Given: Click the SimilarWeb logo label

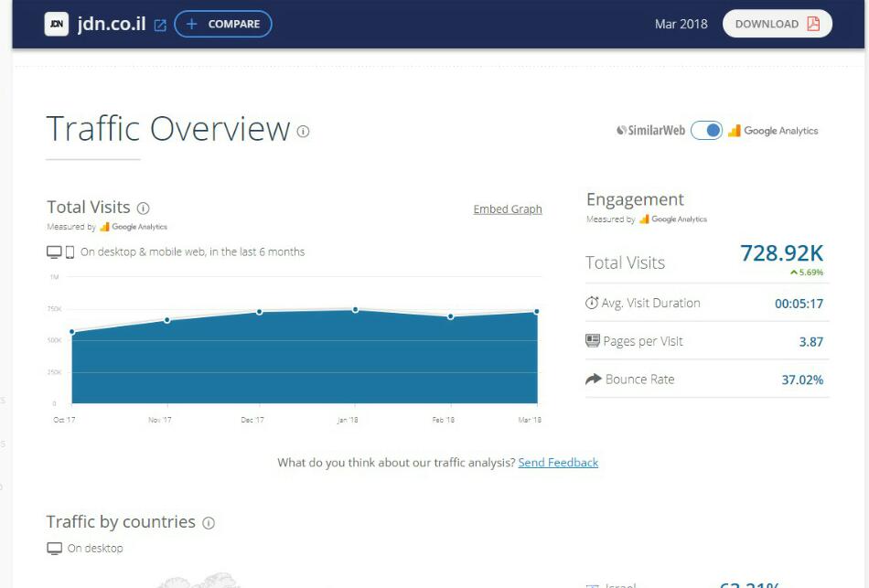Looking at the screenshot, I should (650, 131).
